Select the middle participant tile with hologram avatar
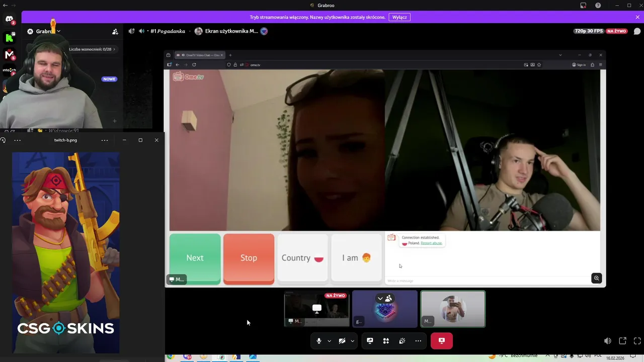 [385, 309]
